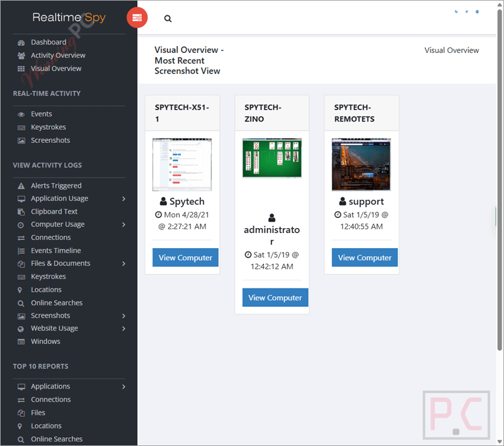The height and width of the screenshot is (446, 504).
Task: Expand the Computer Usage submenu arrow
Action: 123,225
